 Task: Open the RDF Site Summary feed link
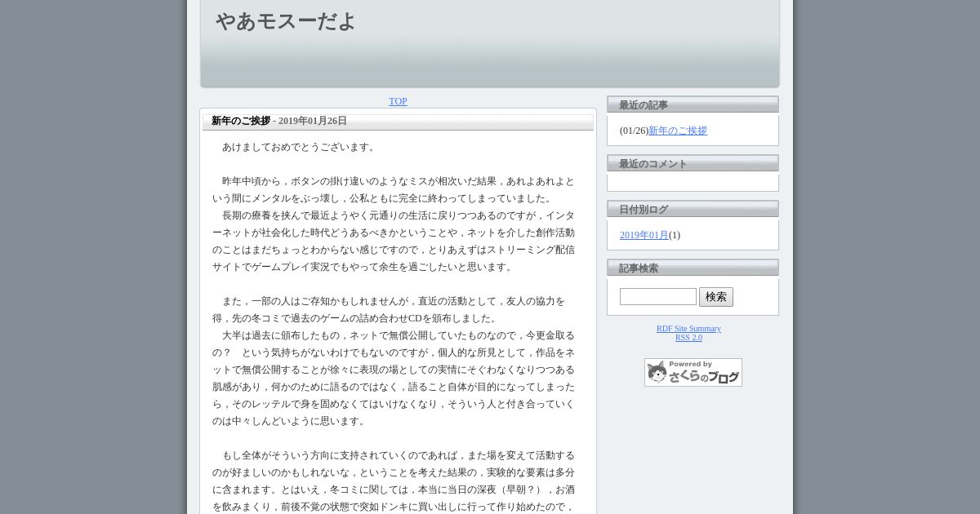[688, 329]
